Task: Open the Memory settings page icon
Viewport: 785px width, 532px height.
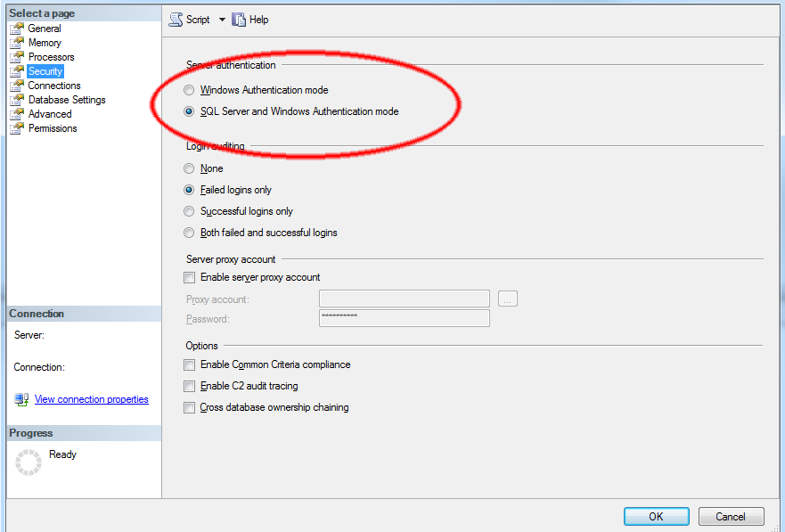Action: tap(15, 42)
